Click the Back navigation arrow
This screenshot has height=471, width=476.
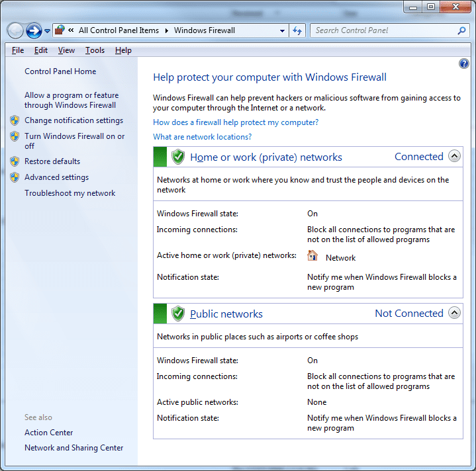point(15,30)
